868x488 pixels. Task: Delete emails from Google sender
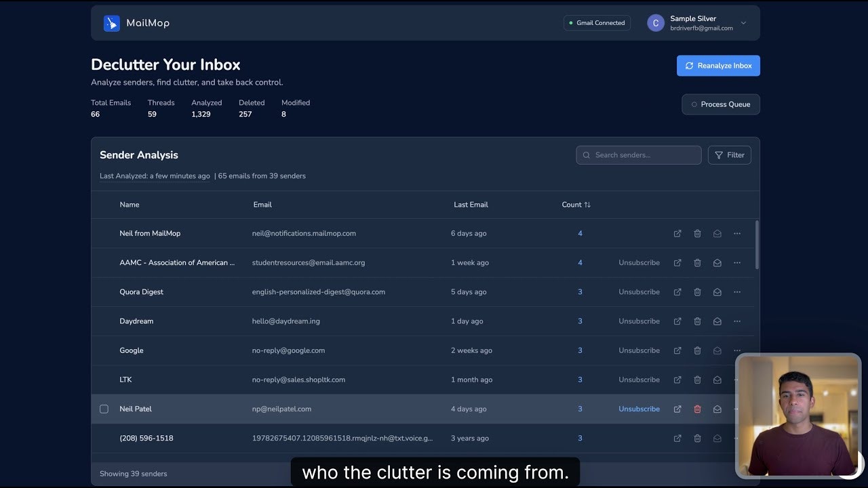coord(697,350)
